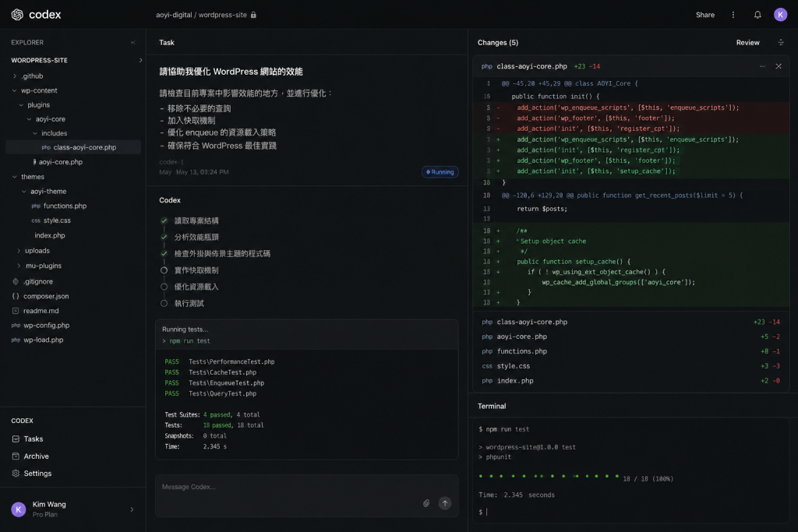This screenshot has width=798, height=532.
Task: Click the repository lock icon
Action: tap(253, 15)
